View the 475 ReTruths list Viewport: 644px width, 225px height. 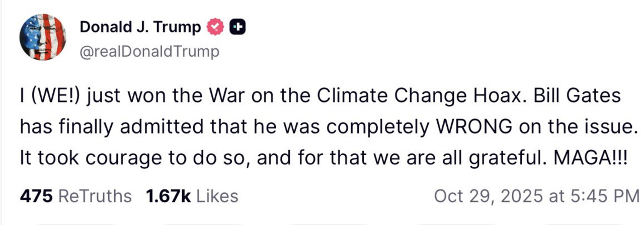click(x=75, y=196)
